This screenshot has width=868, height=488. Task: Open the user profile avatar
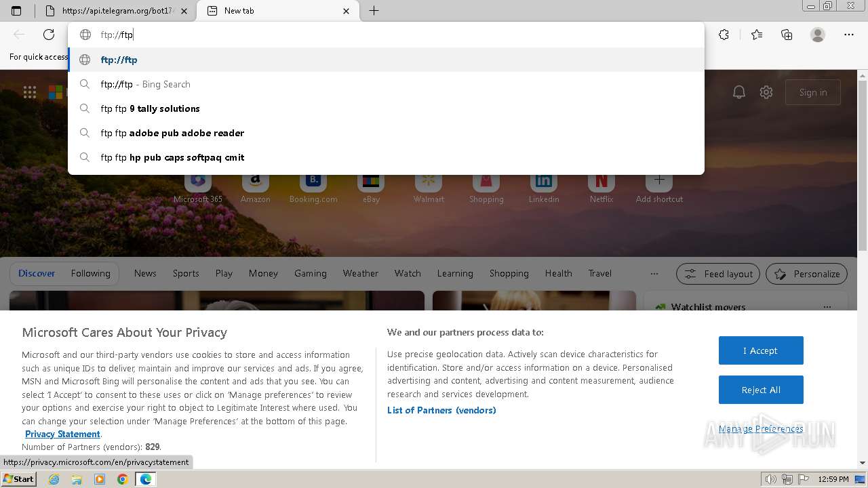tap(818, 35)
